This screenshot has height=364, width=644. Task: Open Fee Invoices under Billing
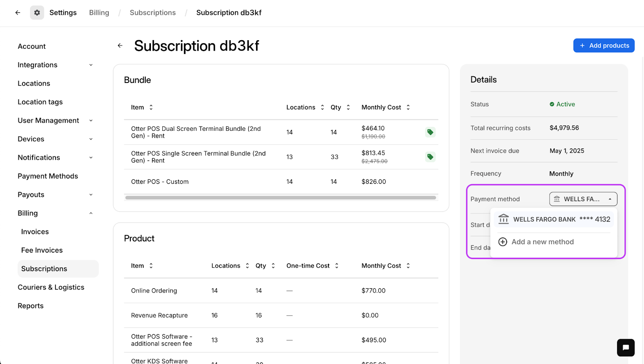click(x=42, y=250)
